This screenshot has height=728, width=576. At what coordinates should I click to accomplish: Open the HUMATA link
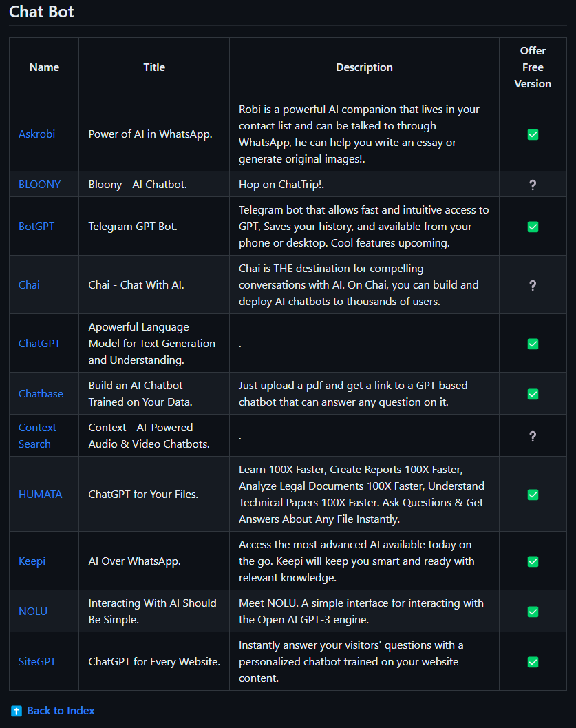click(41, 495)
